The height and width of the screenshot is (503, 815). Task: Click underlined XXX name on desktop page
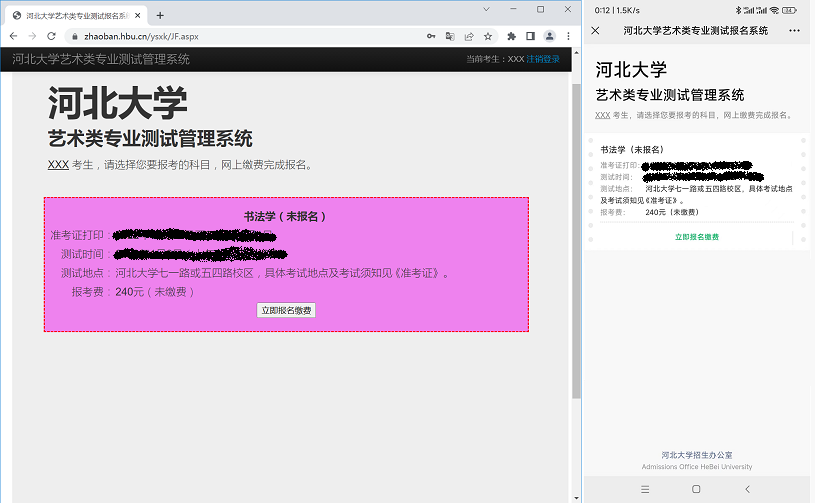click(x=58, y=165)
